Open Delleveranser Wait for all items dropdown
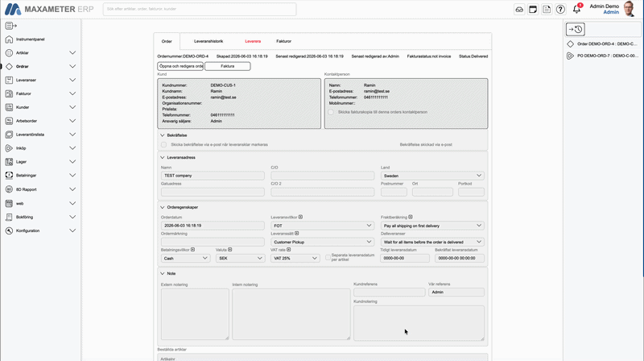Viewport: 644px width, 361px height. point(432,243)
